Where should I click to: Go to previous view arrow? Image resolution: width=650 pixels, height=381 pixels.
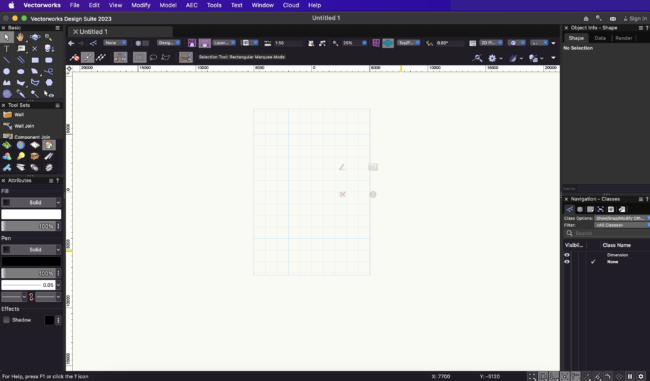[x=71, y=43]
